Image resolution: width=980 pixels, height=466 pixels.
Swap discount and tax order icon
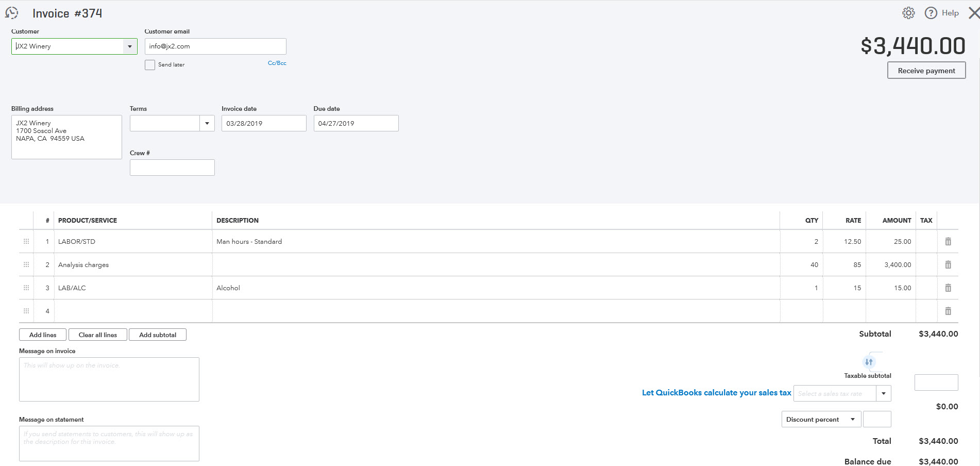(x=869, y=362)
